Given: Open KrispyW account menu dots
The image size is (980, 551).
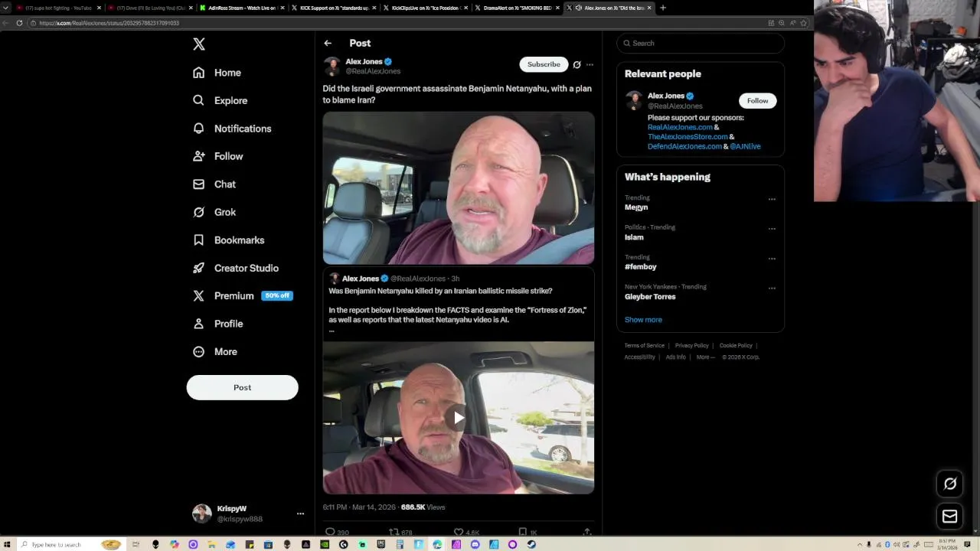Looking at the screenshot, I should [300, 514].
